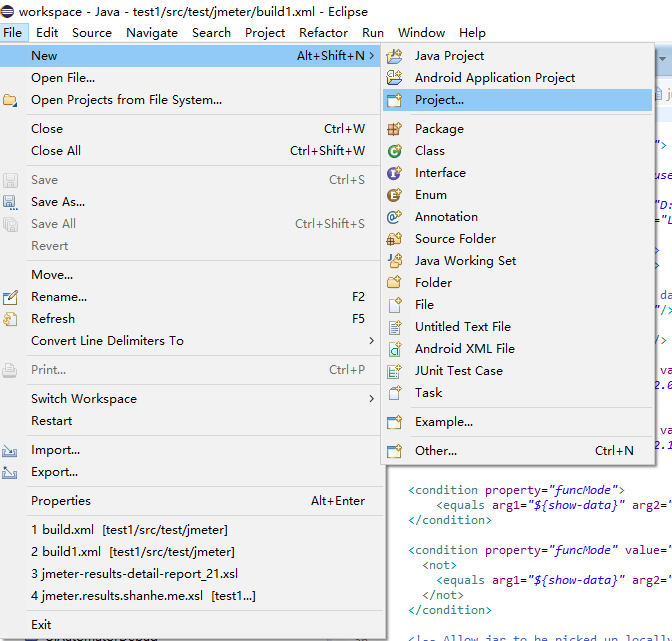This screenshot has width=672, height=641.
Task: Click the Eclipse title bar app icon
Action: coord(7,11)
